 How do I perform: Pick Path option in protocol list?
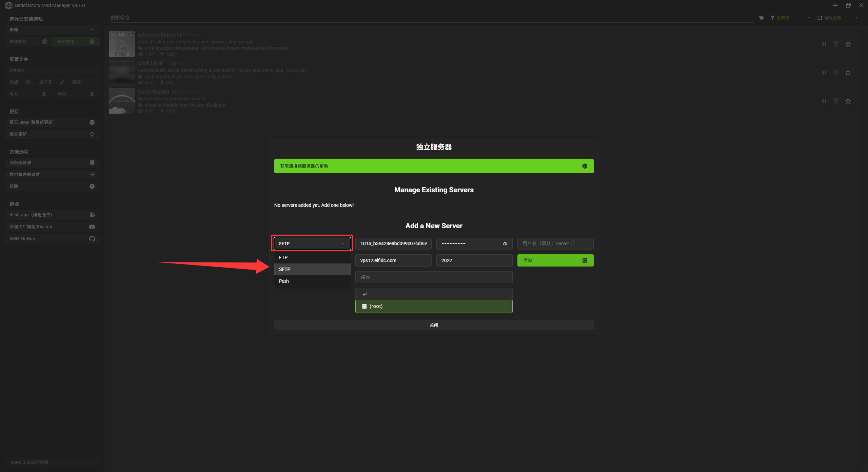[x=312, y=281]
